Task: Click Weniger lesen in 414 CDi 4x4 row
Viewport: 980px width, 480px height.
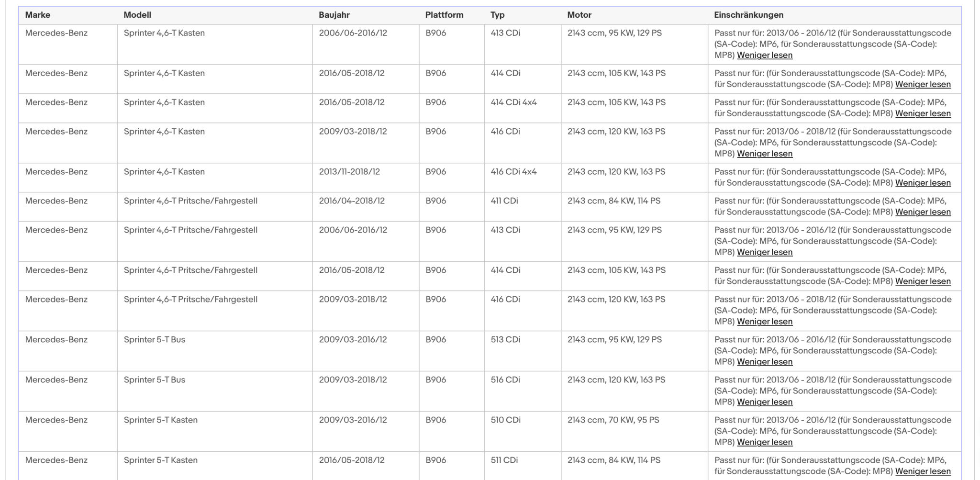Action: pos(923,113)
